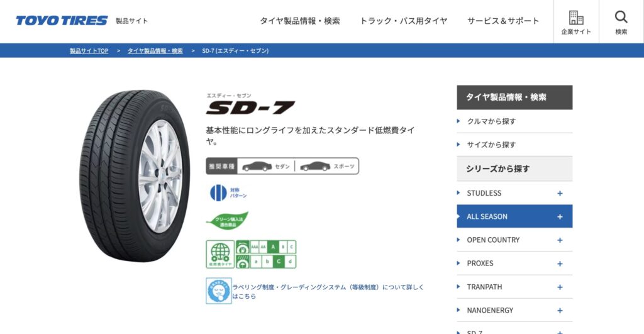Click the fuel-efficient tire globe icon
This screenshot has height=334, width=644.
tap(220, 254)
